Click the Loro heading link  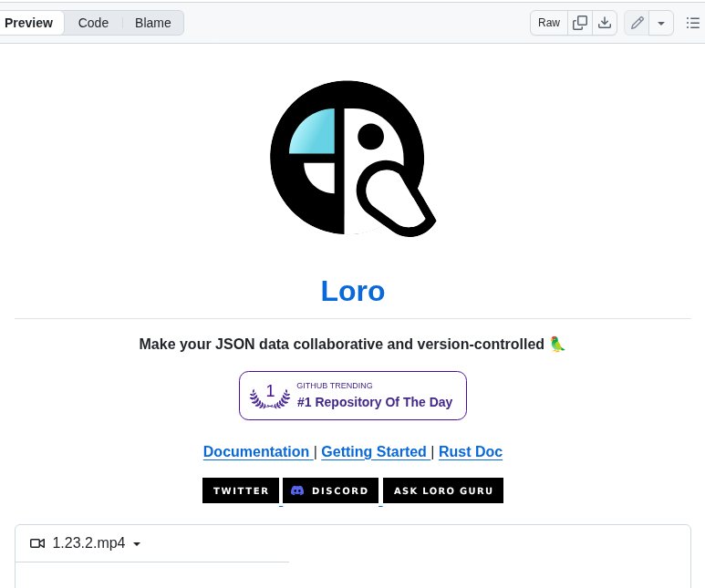pyautogui.click(x=353, y=291)
